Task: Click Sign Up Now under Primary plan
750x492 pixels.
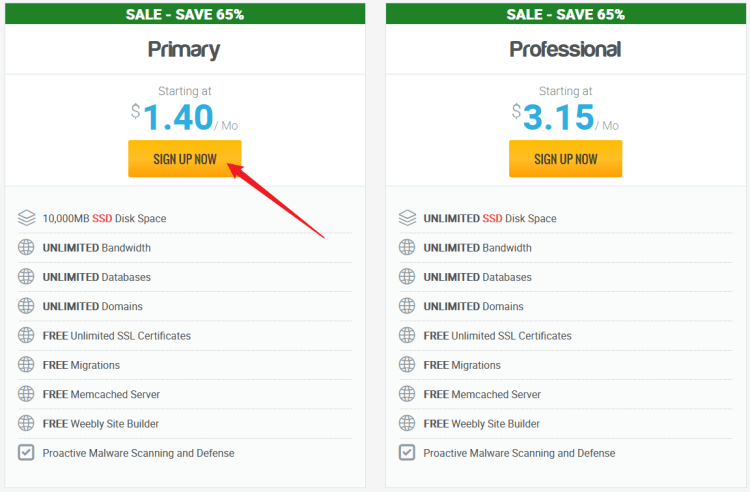Action: coord(185,159)
